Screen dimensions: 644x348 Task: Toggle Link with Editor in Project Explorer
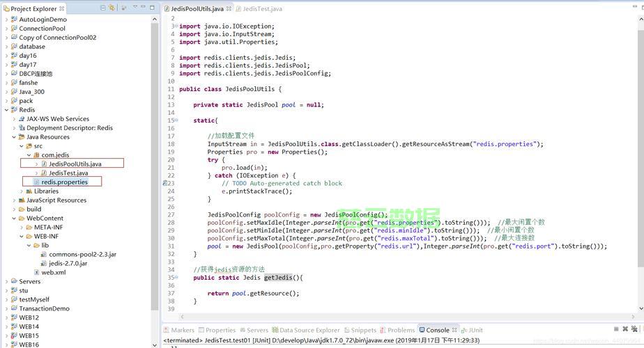point(112,8)
